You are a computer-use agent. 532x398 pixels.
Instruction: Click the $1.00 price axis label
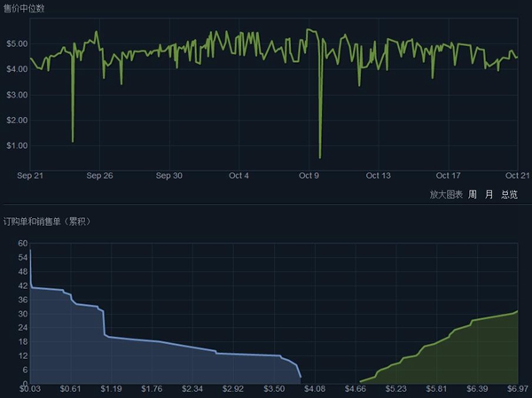17,145
